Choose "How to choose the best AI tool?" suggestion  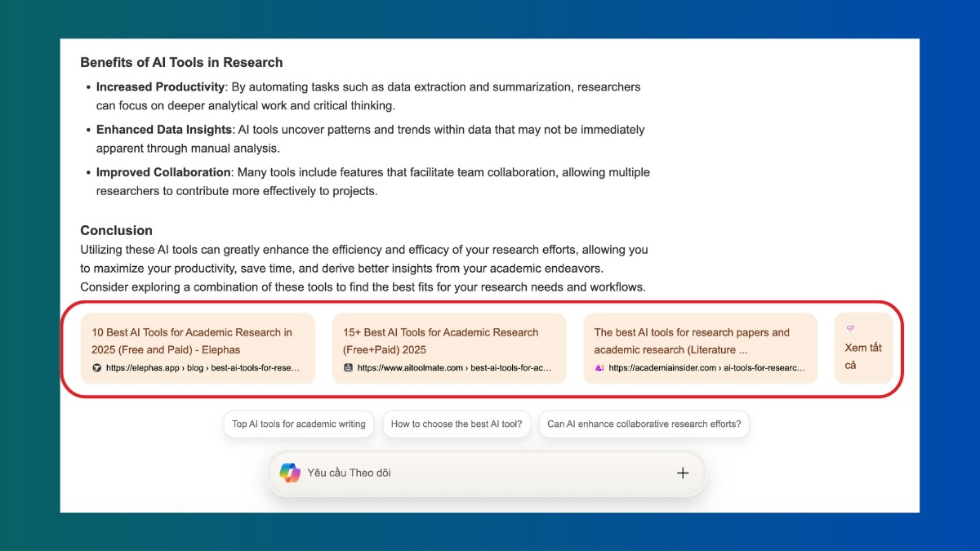click(x=457, y=424)
